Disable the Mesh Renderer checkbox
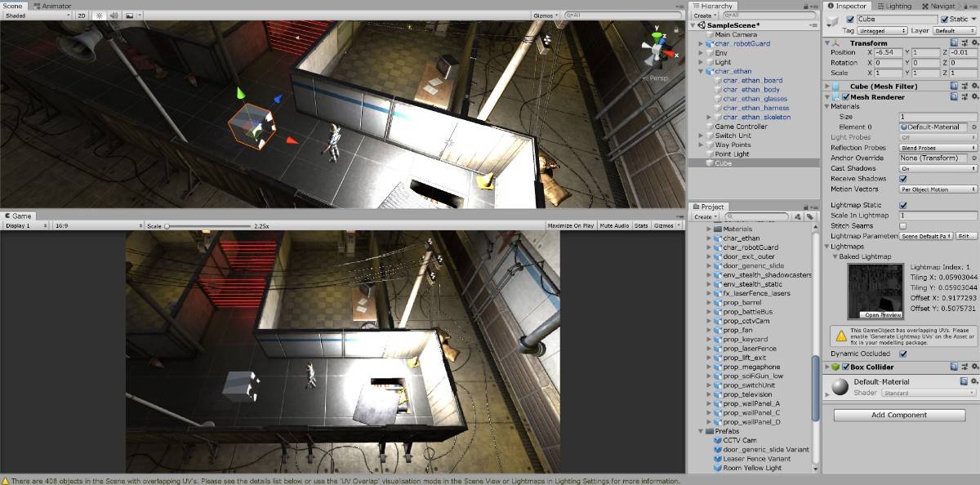Screen dimensions: 980x485 coord(845,96)
